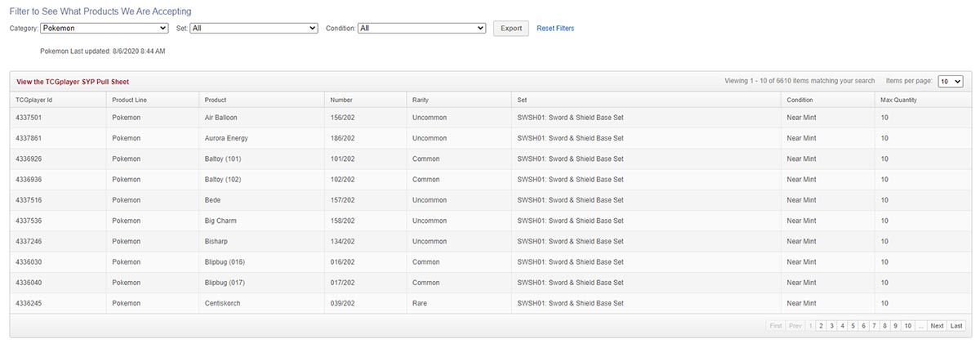Viewport: 980px width, 348px height.
Task: Sort by the Product column header
Action: (x=261, y=100)
